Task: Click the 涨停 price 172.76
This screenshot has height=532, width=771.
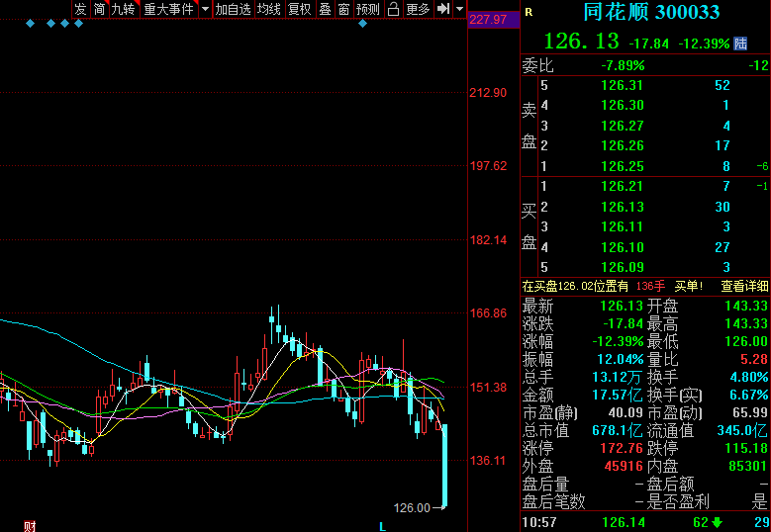Action: 622,449
